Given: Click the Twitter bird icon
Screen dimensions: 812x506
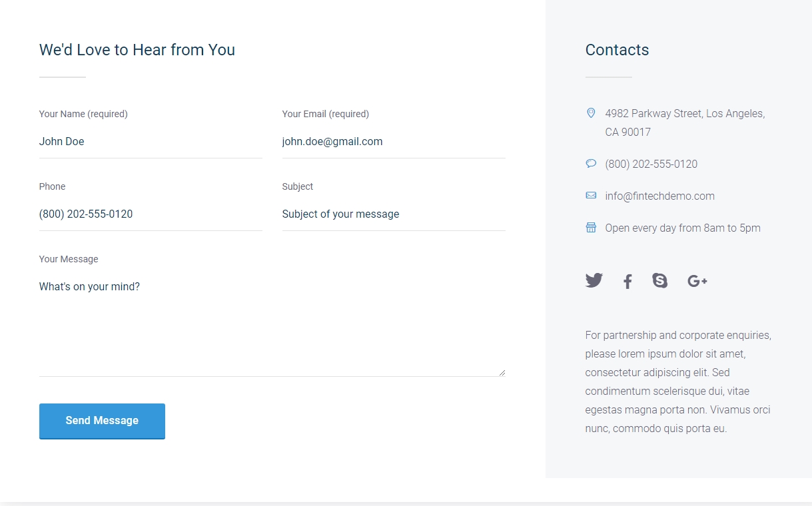Looking at the screenshot, I should coord(594,280).
